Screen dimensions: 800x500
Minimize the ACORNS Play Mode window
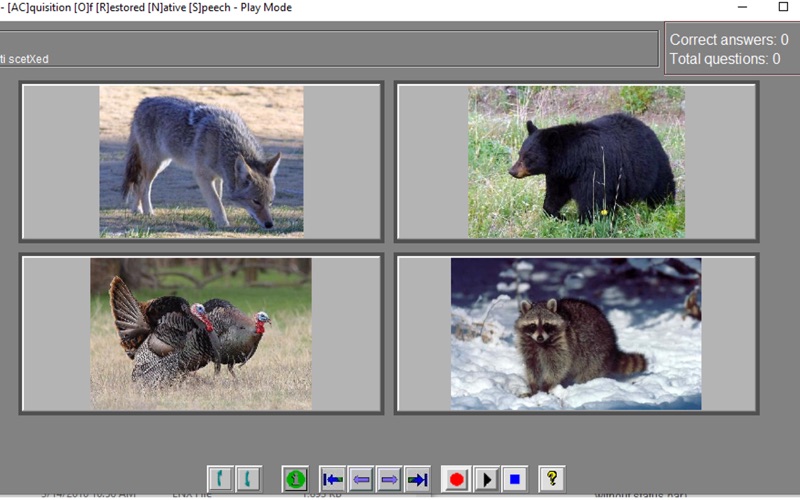742,7
